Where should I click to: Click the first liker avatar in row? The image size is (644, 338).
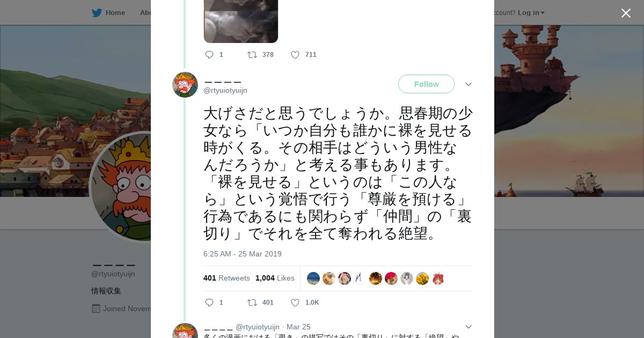pyautogui.click(x=313, y=278)
